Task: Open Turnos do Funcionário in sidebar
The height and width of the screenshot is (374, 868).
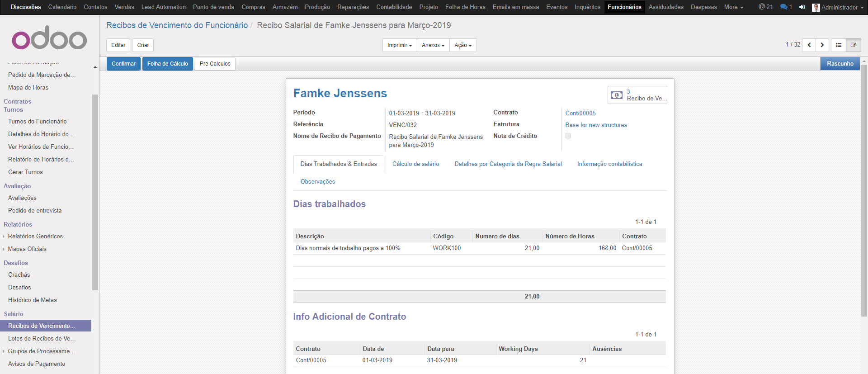Action: (x=37, y=122)
